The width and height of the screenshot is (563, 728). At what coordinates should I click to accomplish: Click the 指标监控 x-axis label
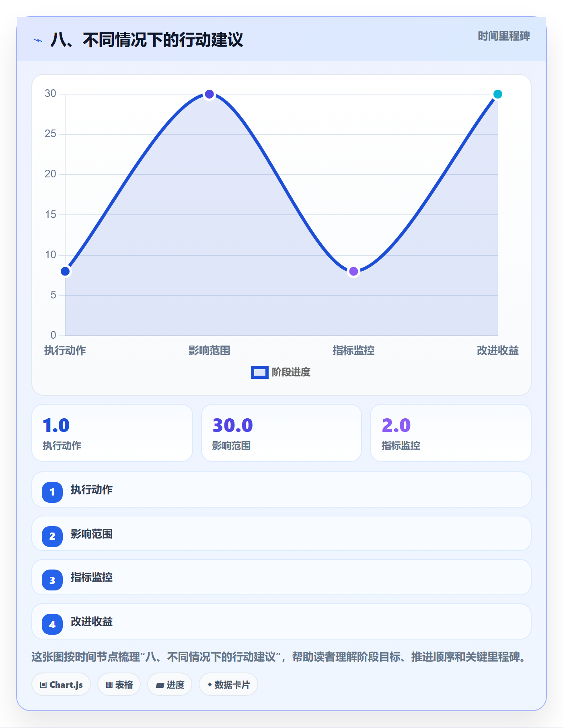point(353,351)
